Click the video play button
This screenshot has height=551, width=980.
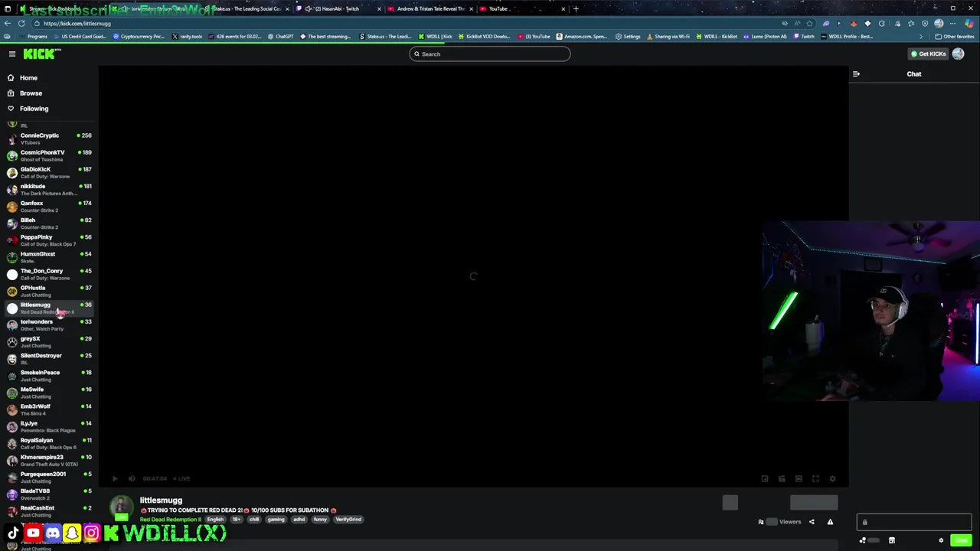click(x=115, y=478)
